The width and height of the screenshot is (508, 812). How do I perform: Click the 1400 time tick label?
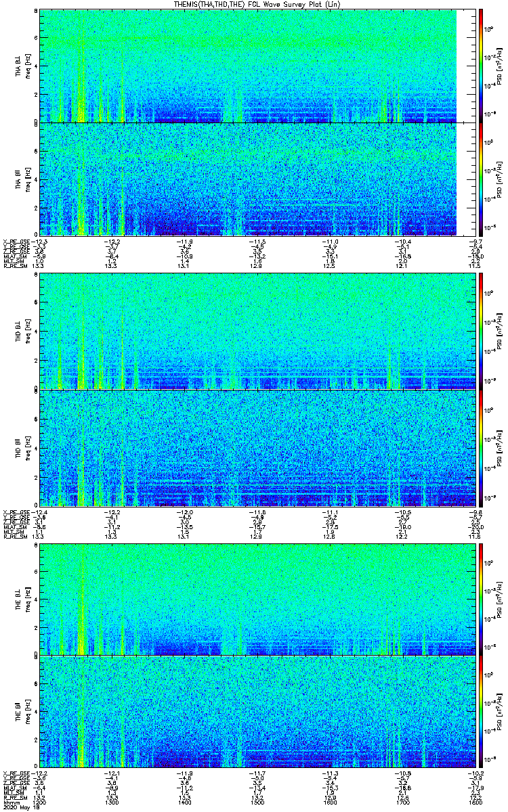click(x=184, y=802)
